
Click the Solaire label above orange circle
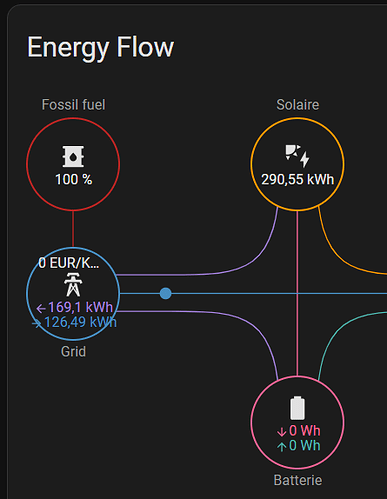pyautogui.click(x=298, y=105)
